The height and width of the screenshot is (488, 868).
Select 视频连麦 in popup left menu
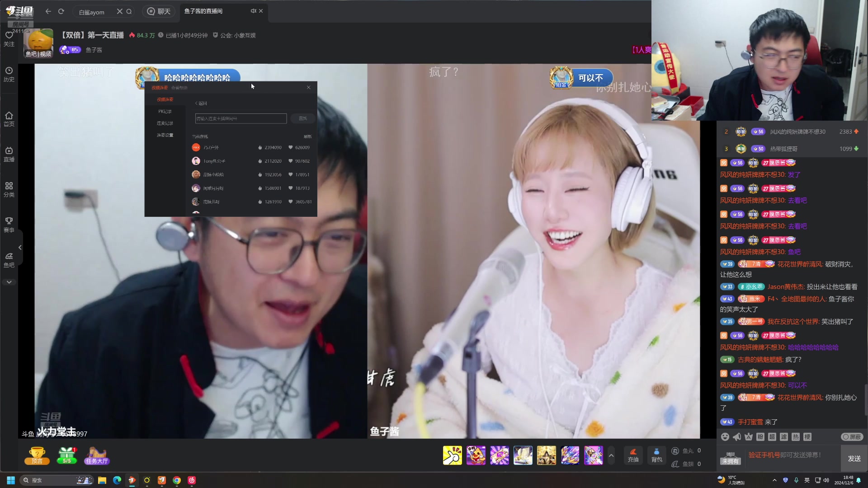[165, 99]
